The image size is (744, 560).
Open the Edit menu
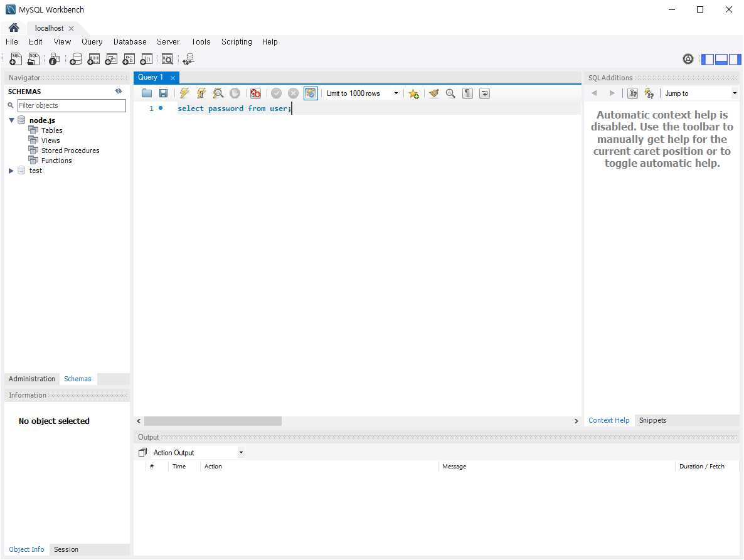point(36,42)
